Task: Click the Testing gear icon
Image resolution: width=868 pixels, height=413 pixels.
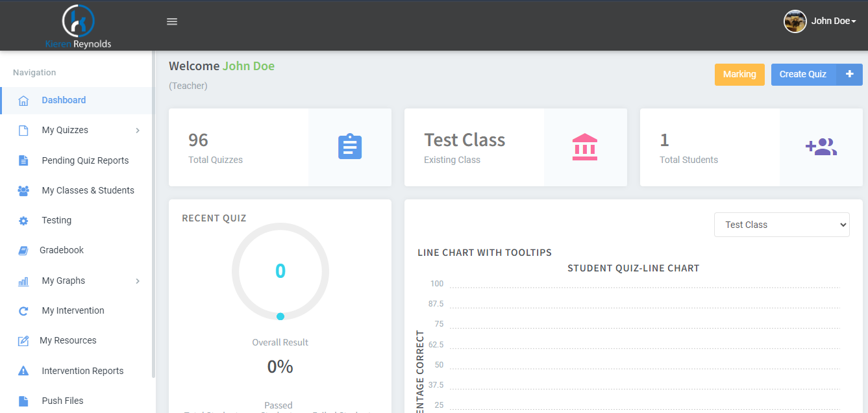Action: (x=23, y=221)
